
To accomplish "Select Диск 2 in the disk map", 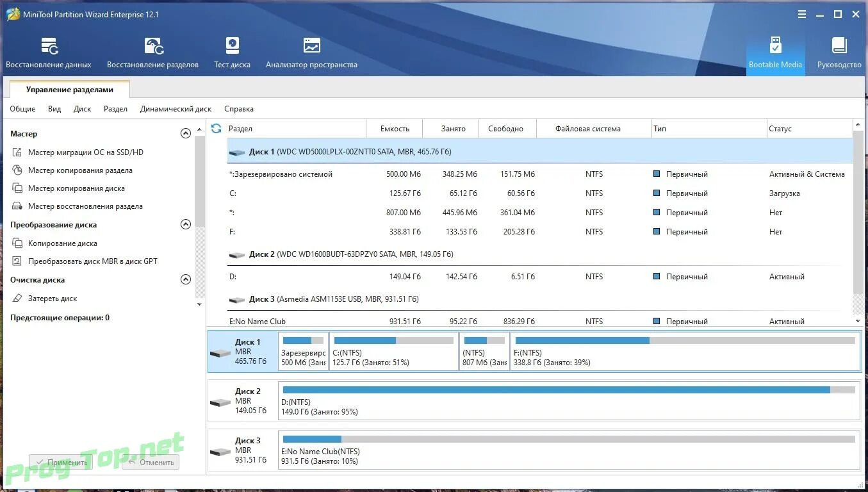I will 243,401.
